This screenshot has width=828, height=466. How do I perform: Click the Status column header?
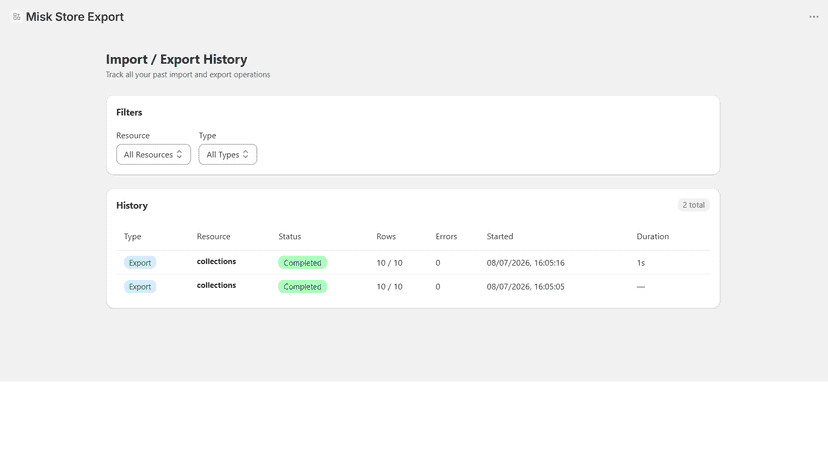click(x=290, y=236)
